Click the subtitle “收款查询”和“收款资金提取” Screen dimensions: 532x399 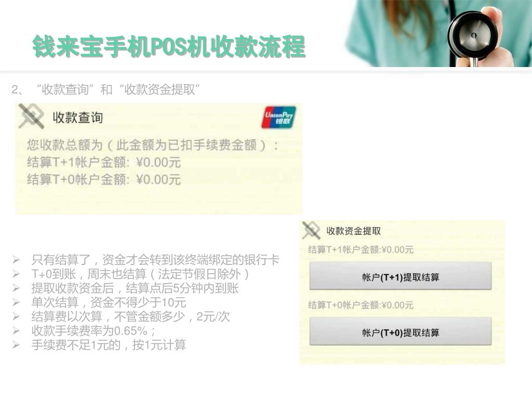pos(118,89)
